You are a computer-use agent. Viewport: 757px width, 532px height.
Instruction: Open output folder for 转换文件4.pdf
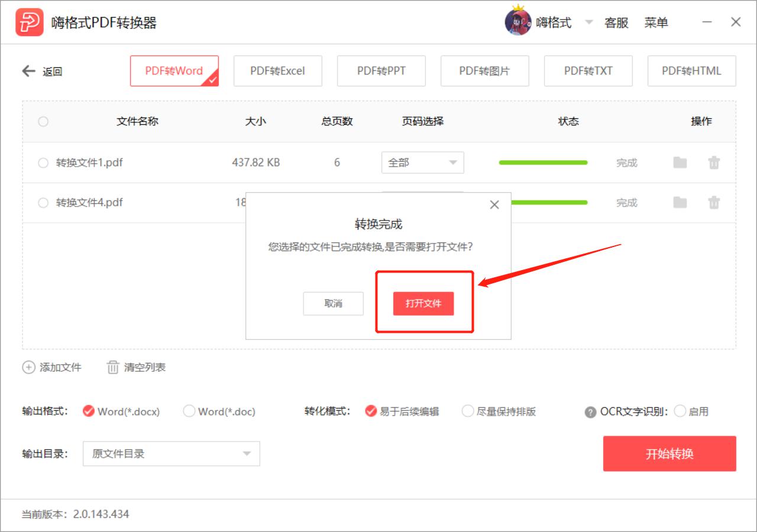[680, 203]
